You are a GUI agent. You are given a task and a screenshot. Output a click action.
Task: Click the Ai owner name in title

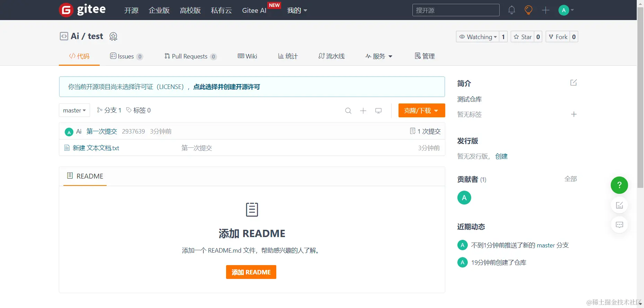(x=75, y=36)
